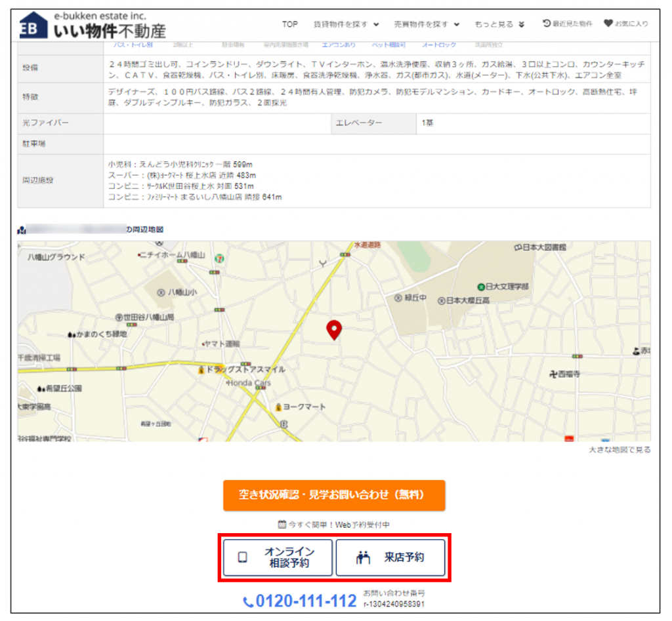Screen dimensions: 672x621
Task: Click the 来店予約 visit reservation button
Action: coord(390,557)
